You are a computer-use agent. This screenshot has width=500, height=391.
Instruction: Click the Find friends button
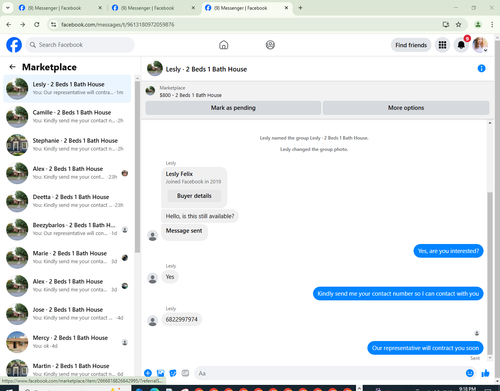pyautogui.click(x=411, y=45)
